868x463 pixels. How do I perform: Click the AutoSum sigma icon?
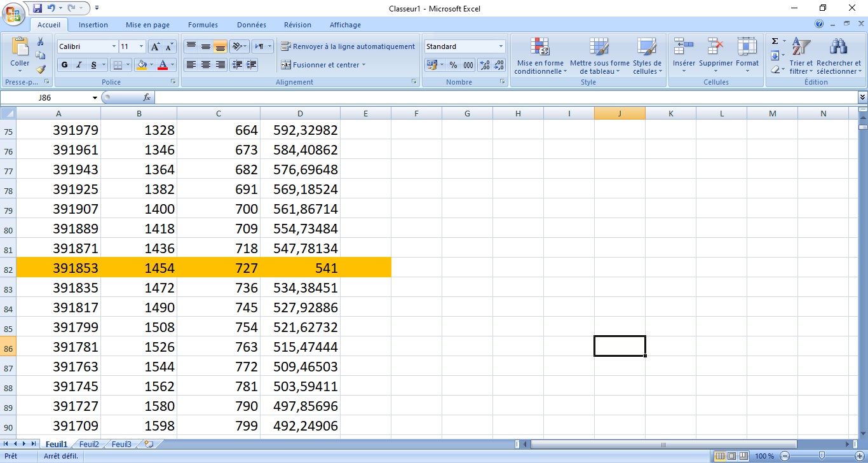(x=775, y=41)
